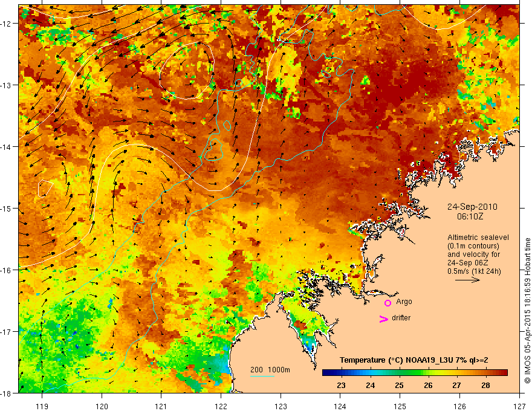
Task: Click the cyan 200 1000m isobath legend line
Action: pyautogui.click(x=262, y=376)
